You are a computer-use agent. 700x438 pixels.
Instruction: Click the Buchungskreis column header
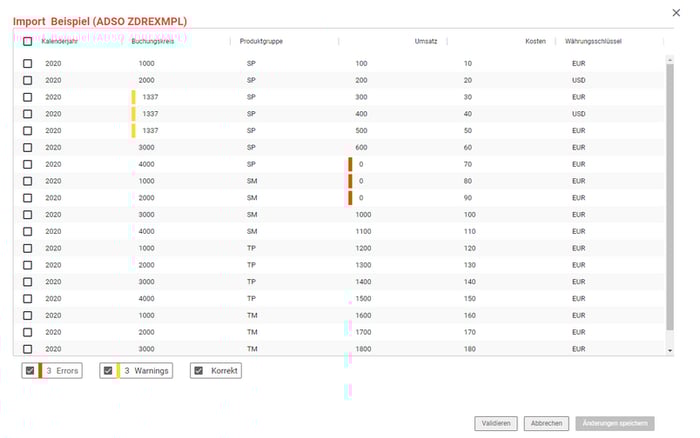(x=153, y=41)
